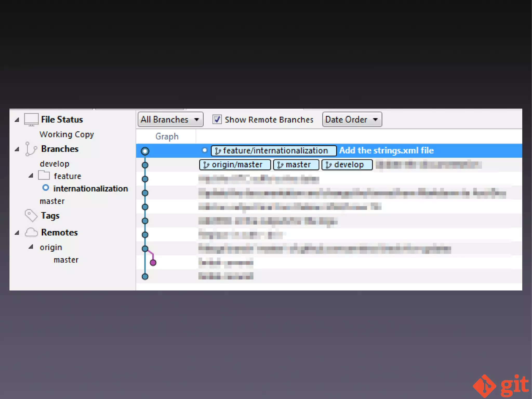Image resolution: width=532 pixels, height=399 pixels.
Task: Click the feature/internationalization branch tag
Action: (274, 151)
